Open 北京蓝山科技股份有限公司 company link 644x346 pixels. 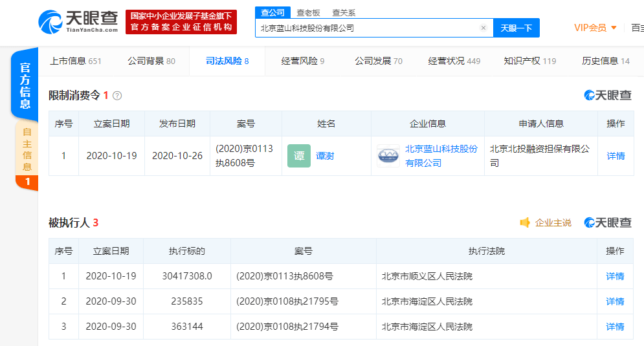tap(441, 156)
